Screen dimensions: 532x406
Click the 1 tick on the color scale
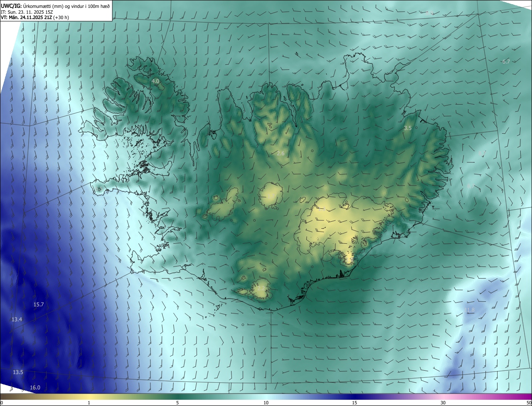pyautogui.click(x=89, y=403)
